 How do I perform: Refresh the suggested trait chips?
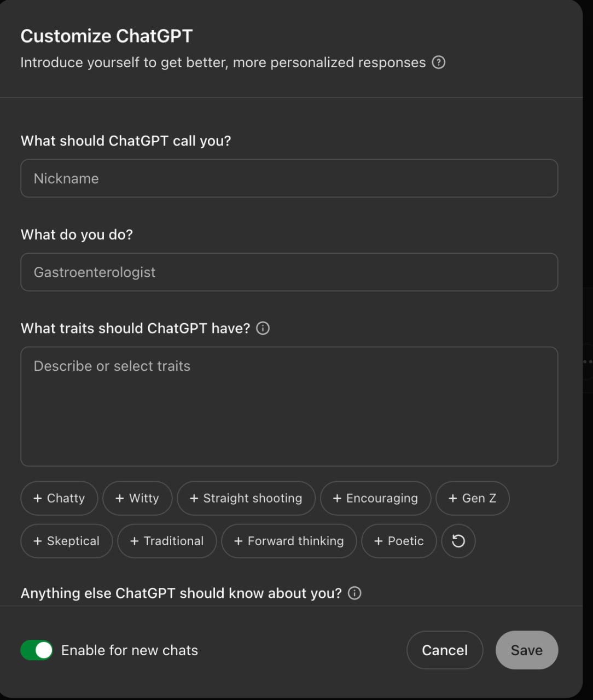tap(458, 541)
